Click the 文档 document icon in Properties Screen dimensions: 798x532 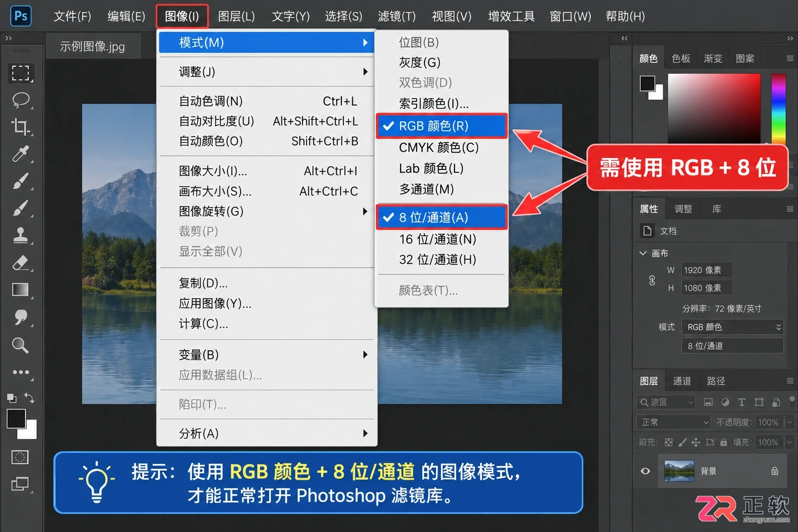coord(647,231)
